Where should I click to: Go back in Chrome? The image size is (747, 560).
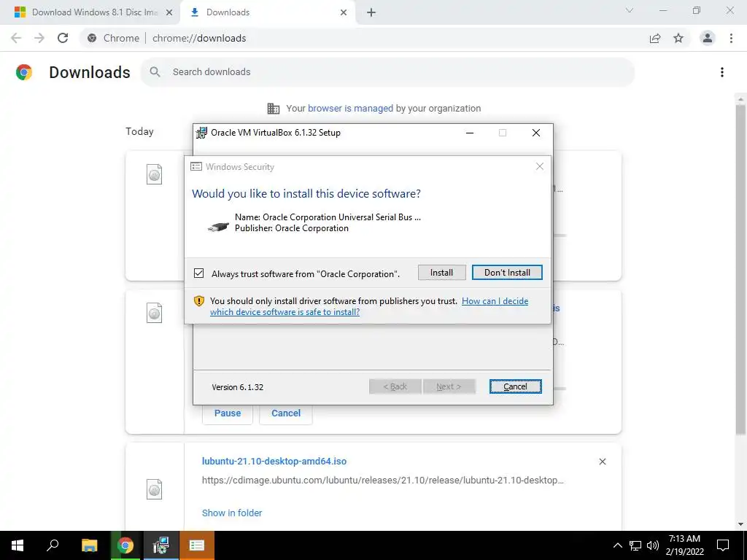(16, 38)
